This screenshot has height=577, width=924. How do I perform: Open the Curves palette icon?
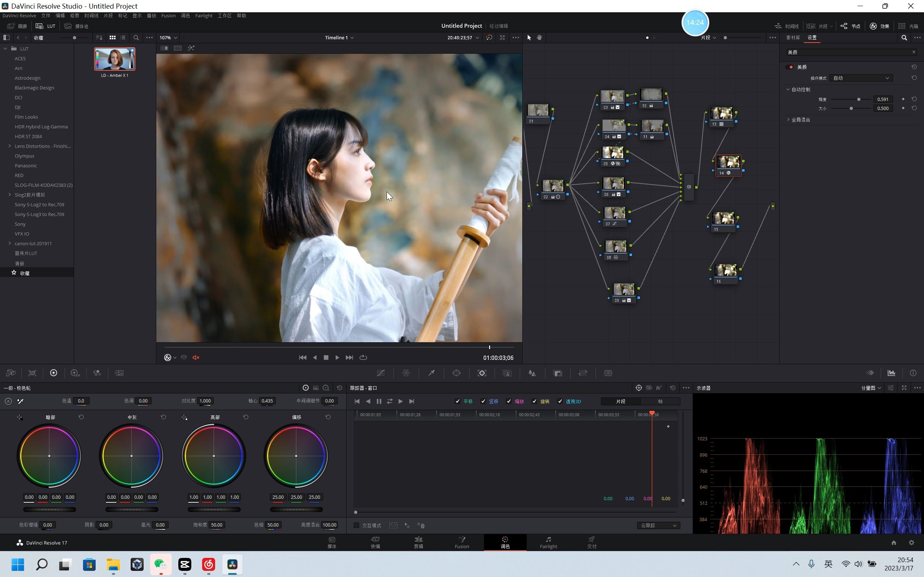(x=381, y=373)
